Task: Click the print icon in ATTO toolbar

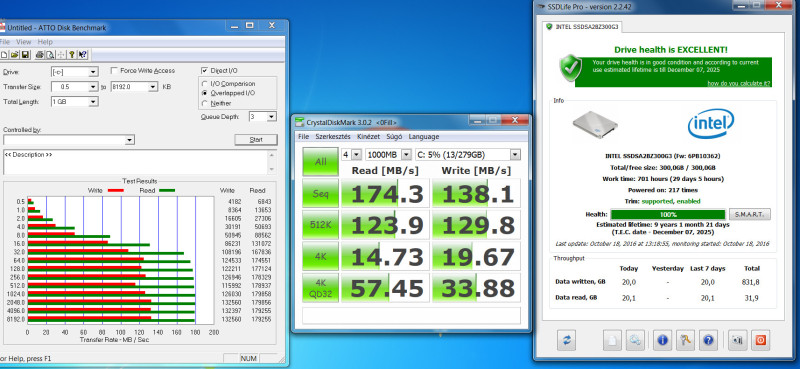Action: coord(39,55)
